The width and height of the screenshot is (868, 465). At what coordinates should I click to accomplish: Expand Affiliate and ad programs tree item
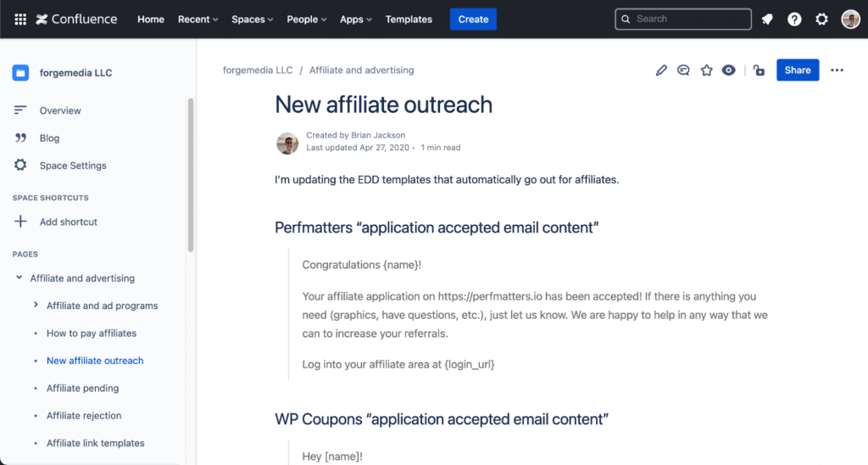tap(36, 305)
